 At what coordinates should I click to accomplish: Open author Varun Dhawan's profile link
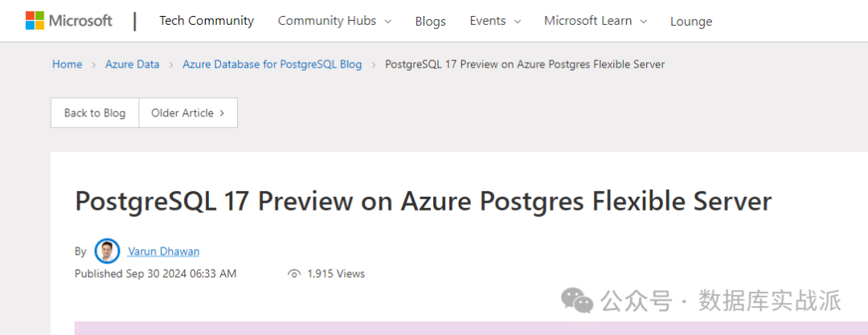point(163,251)
